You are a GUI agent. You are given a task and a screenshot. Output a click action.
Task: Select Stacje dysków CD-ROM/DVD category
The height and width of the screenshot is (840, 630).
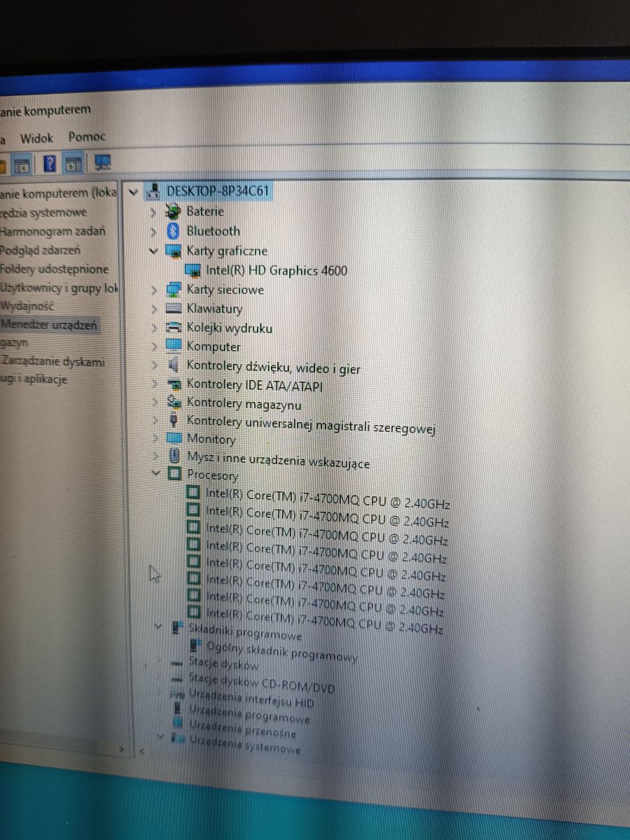pyautogui.click(x=262, y=682)
